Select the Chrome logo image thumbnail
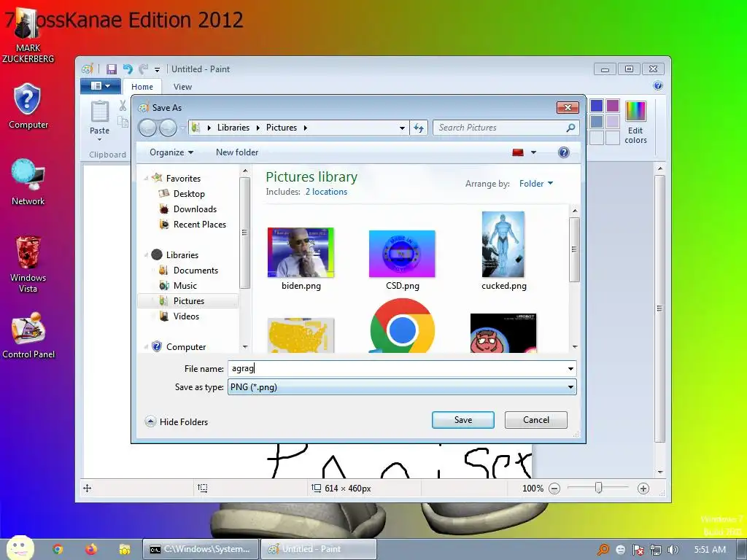Screen dimensions: 747x560 click(x=402, y=326)
